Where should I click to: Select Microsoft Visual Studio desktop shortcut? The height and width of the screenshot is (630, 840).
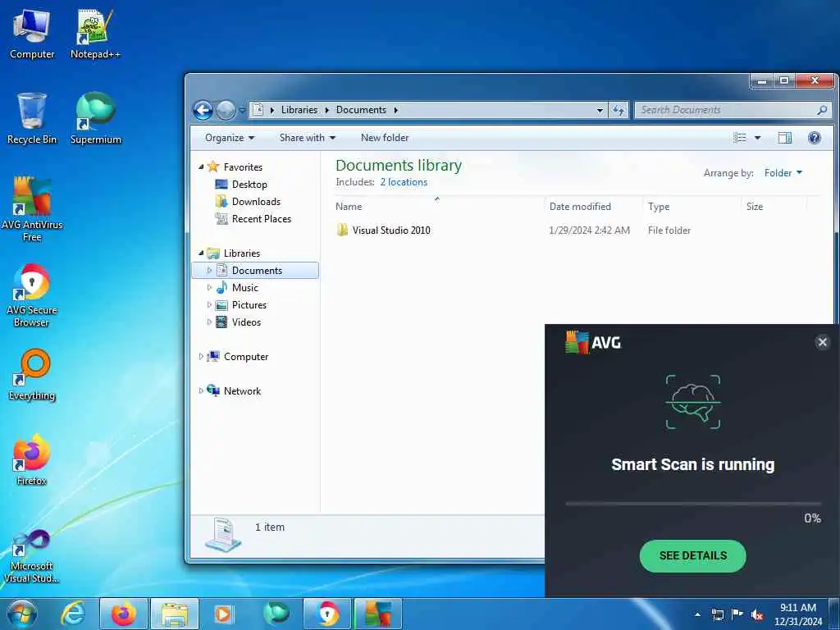point(32,556)
